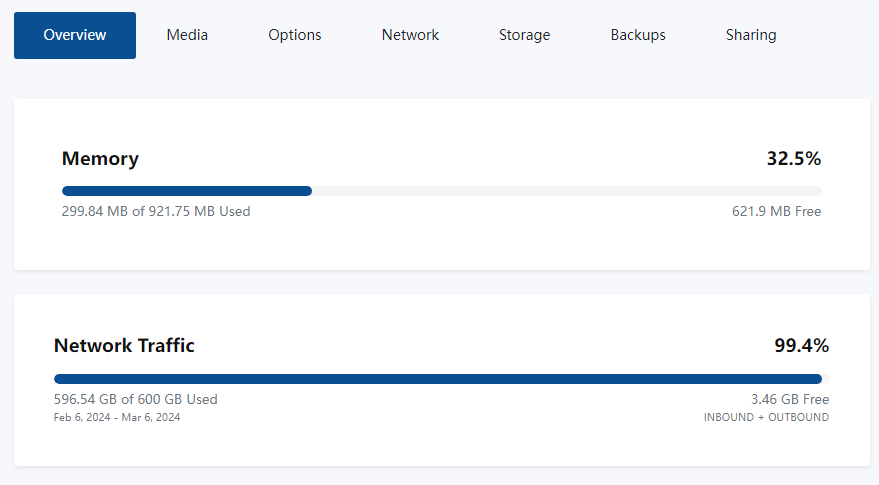Go to the Network tab
The image size is (879, 485).
[x=410, y=35]
